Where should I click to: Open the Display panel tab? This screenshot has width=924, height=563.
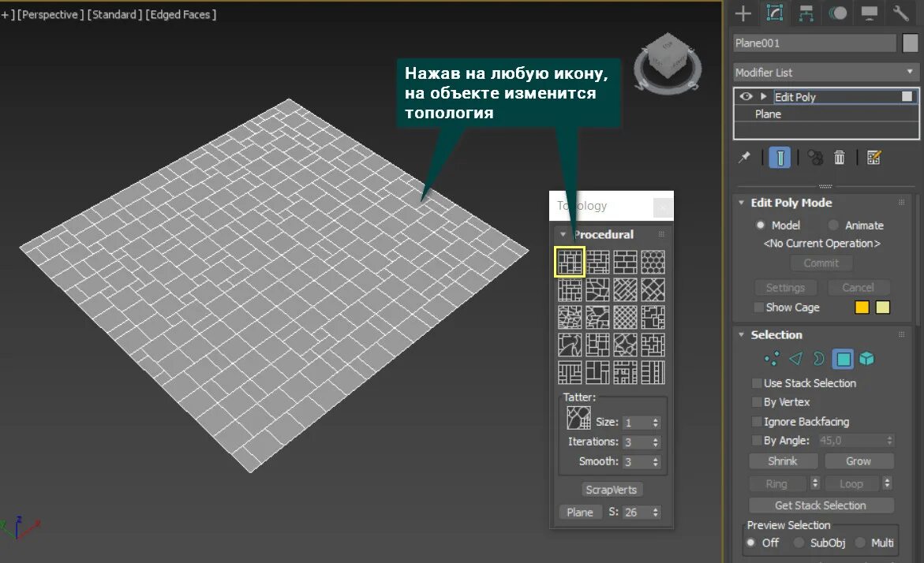point(870,13)
